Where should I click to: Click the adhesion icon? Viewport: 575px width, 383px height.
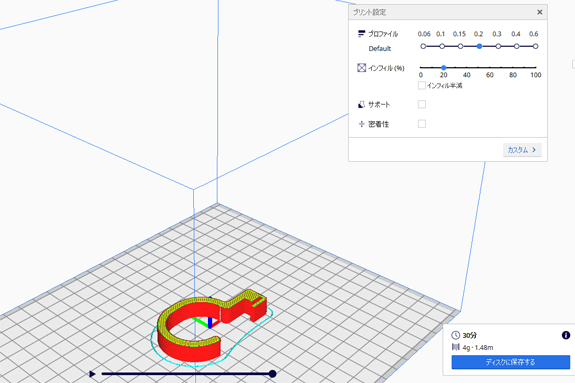(362, 124)
